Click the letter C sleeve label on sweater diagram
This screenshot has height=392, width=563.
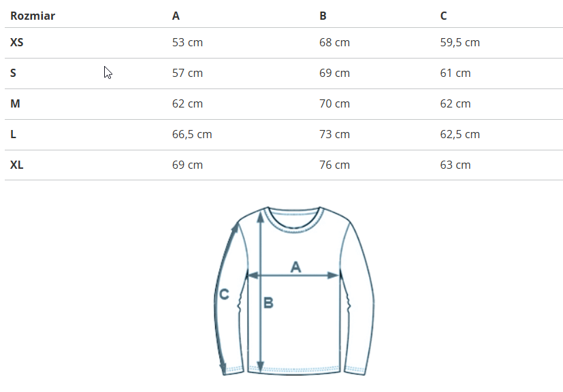click(224, 295)
